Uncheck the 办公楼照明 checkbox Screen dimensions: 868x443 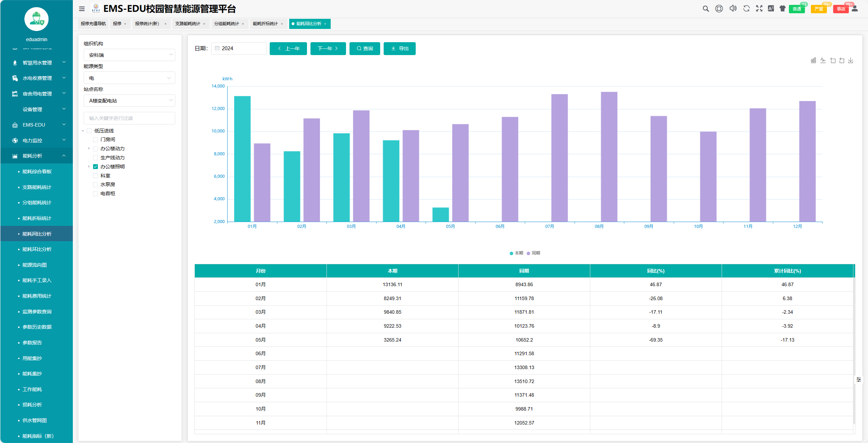click(95, 167)
